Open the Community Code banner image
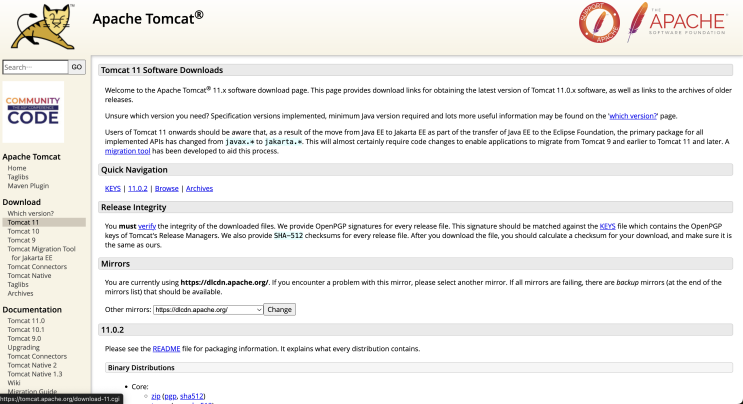 coord(34,112)
